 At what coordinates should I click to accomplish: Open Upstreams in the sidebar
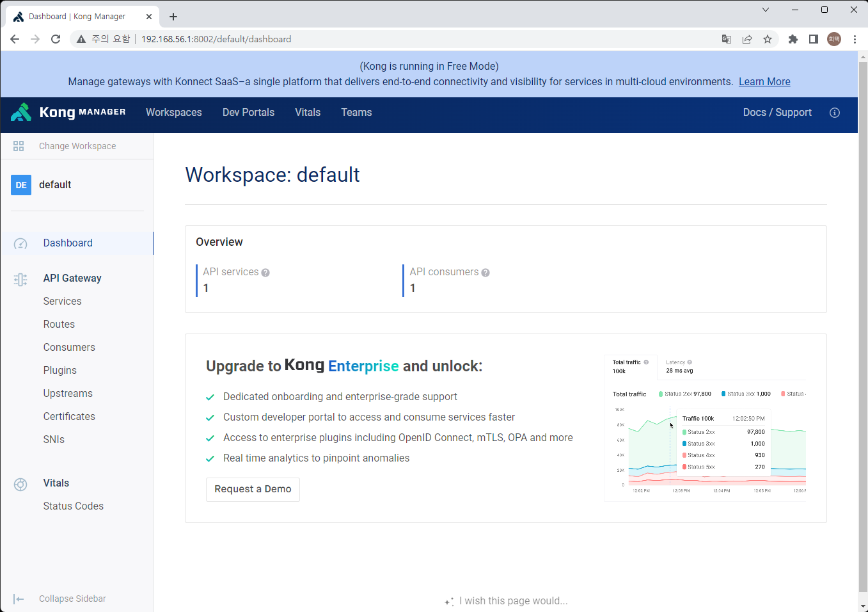click(68, 393)
